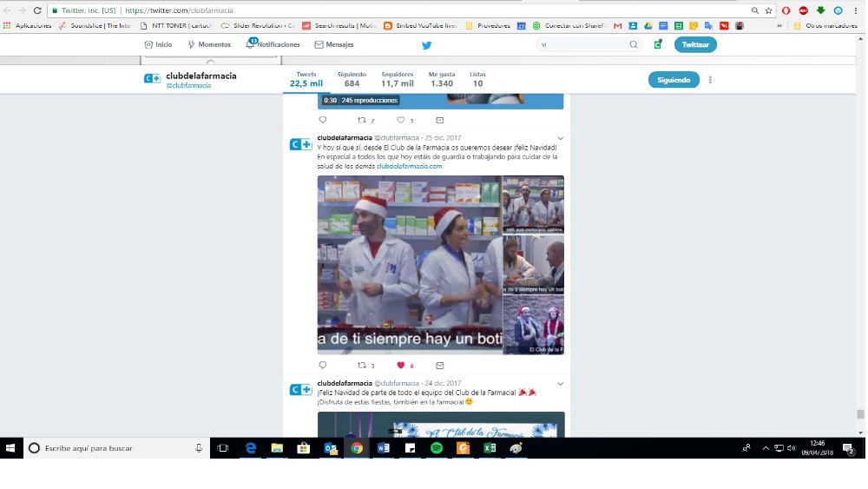Open the Embed YouTube live bookmark

(421, 25)
